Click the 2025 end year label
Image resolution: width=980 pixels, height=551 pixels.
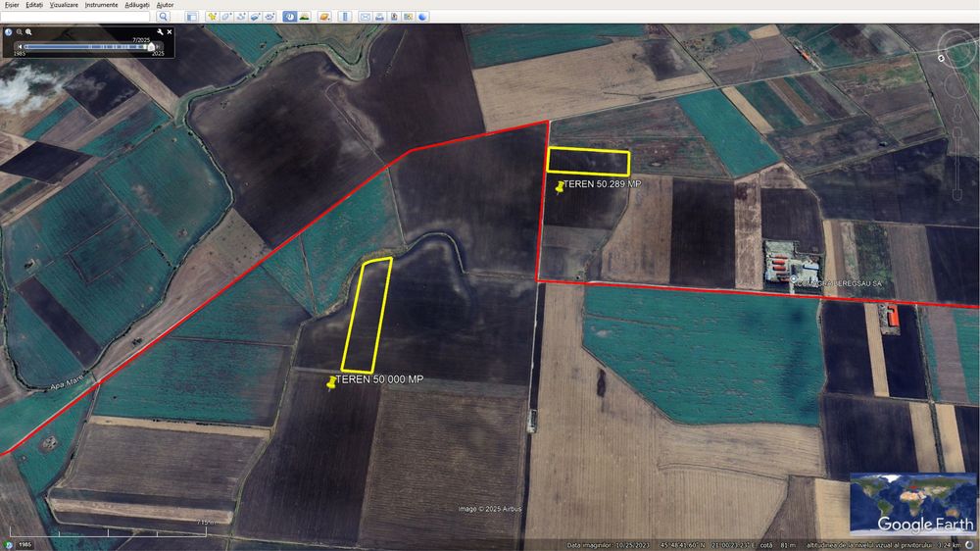click(x=158, y=54)
